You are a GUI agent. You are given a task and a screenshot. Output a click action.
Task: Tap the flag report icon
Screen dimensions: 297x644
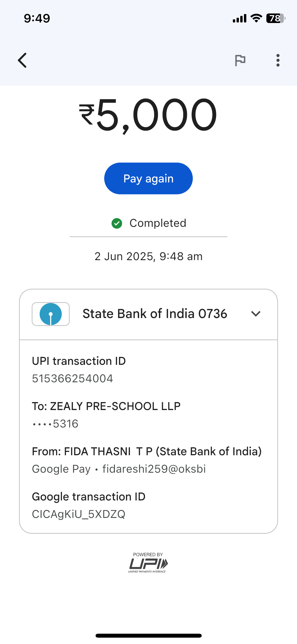pos(240,60)
